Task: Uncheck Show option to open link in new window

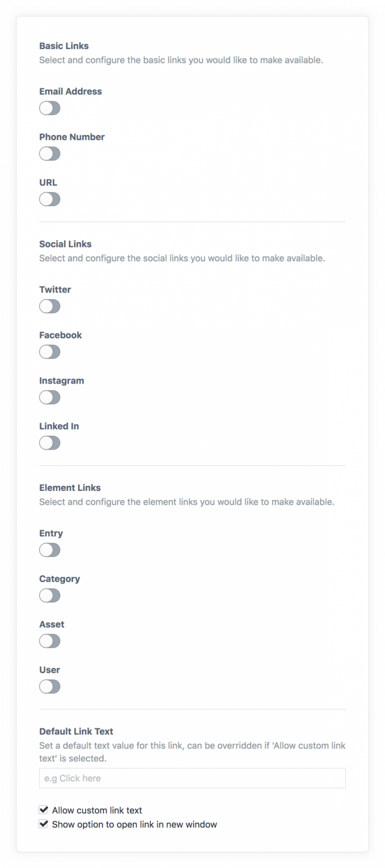Action: pos(43,824)
